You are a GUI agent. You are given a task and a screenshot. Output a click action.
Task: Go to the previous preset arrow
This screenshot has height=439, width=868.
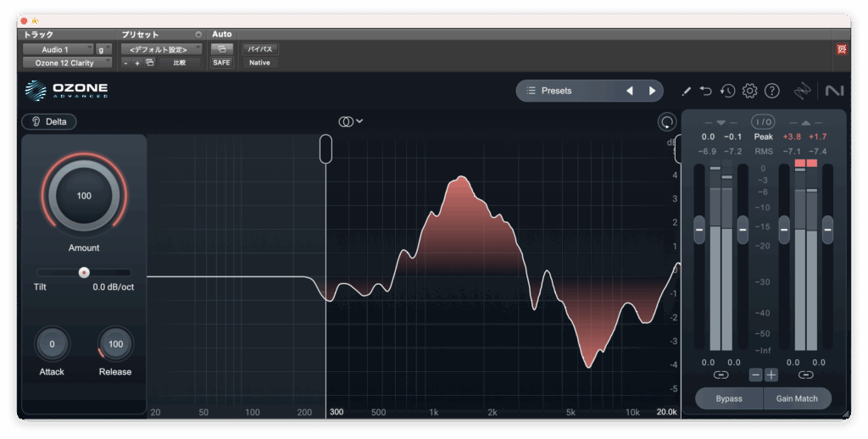629,91
